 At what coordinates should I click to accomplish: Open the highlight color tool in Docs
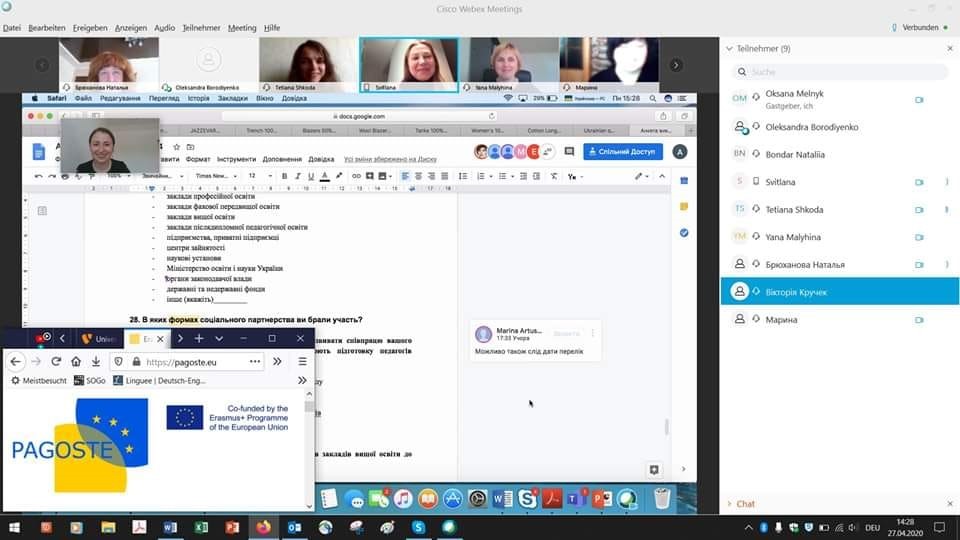point(339,176)
